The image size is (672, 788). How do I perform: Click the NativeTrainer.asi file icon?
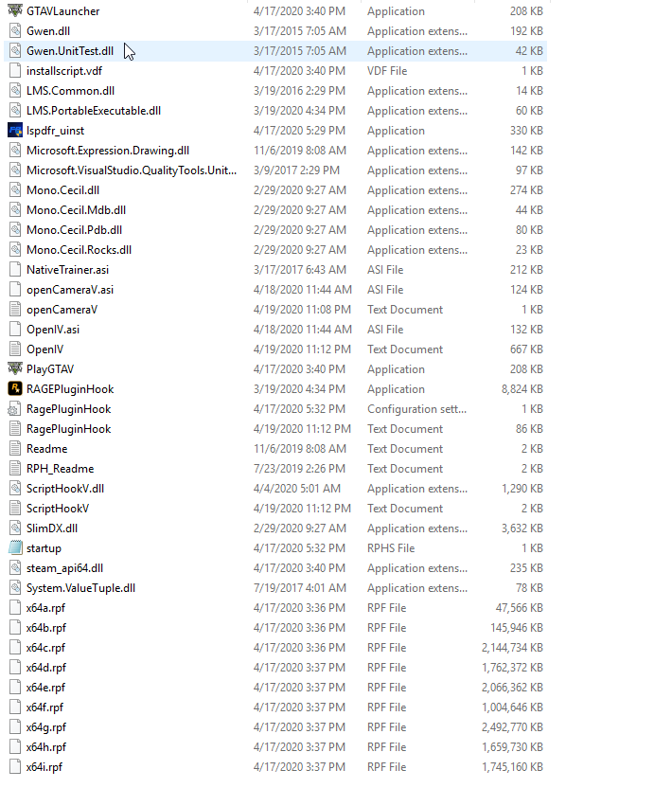(x=15, y=269)
